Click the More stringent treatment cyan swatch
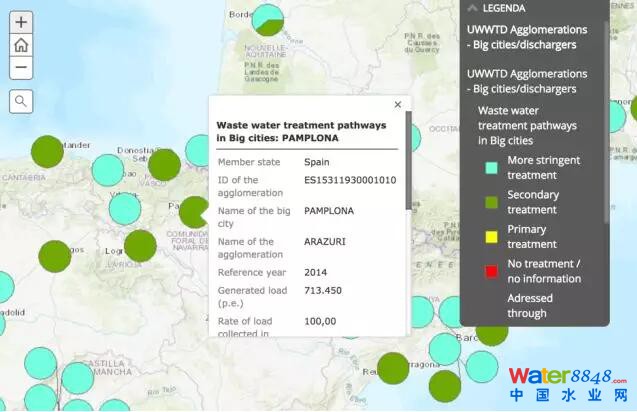 pos(491,168)
